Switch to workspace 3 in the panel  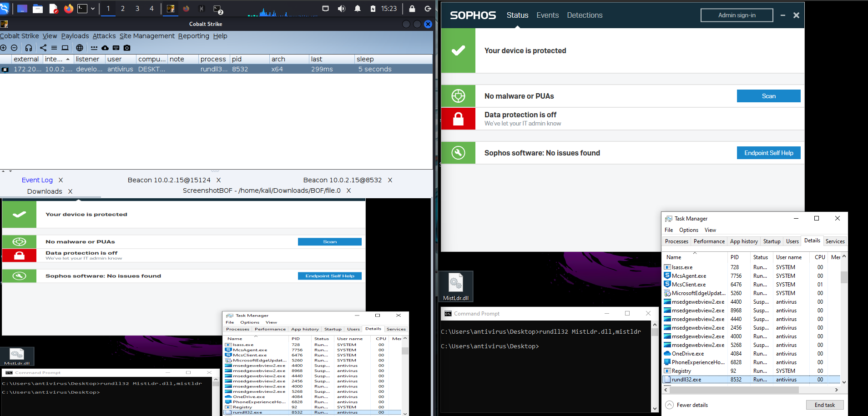137,8
